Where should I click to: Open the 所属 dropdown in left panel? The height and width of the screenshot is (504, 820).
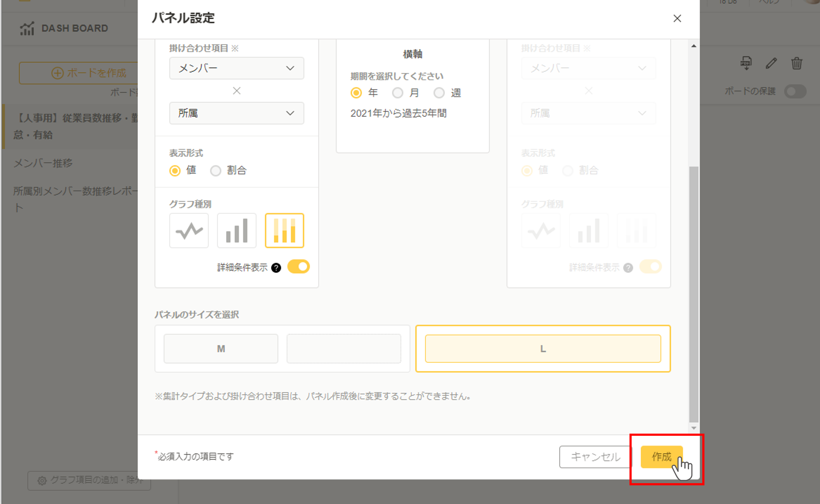coord(237,113)
